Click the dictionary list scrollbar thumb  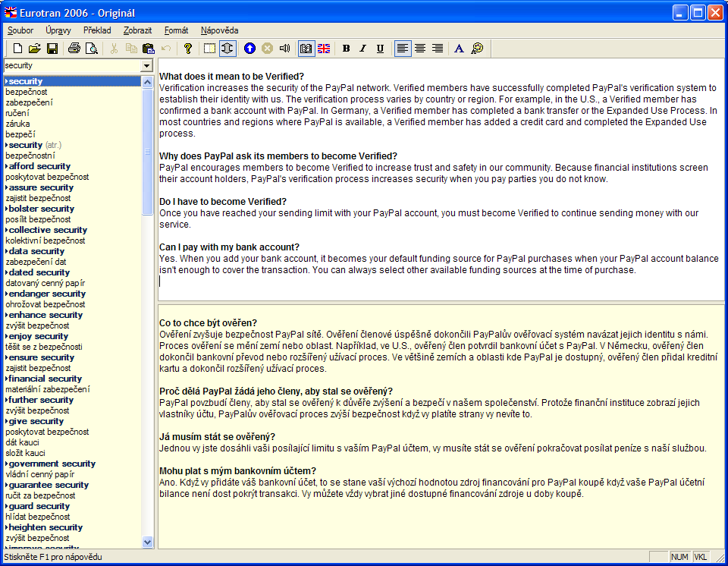tap(148, 152)
